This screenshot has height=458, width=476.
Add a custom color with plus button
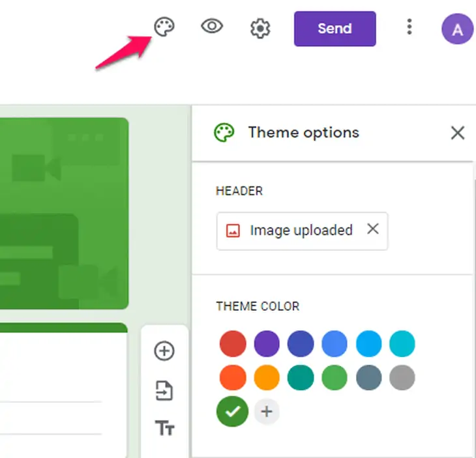pyautogui.click(x=267, y=412)
